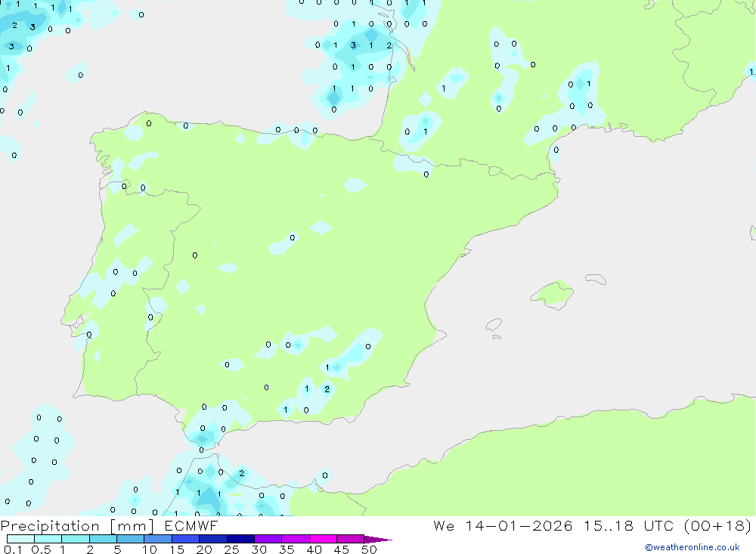Click the legend label '25'
Image resolution: width=756 pixels, height=554 pixels.
tap(232, 549)
